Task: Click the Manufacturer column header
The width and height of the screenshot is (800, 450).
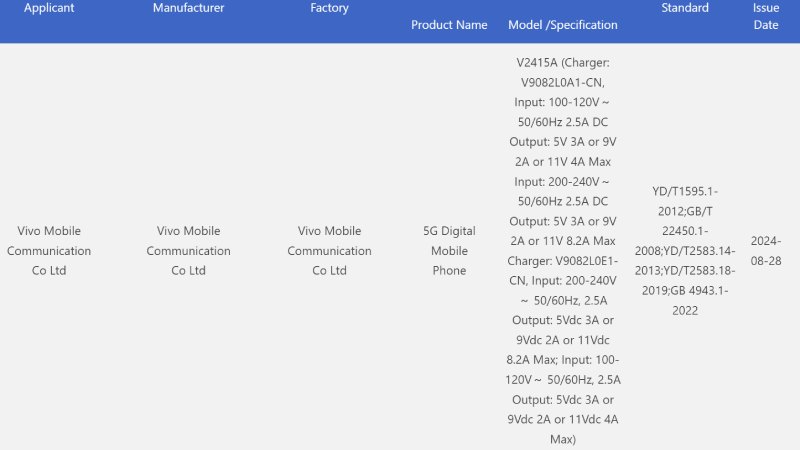Action: click(188, 8)
